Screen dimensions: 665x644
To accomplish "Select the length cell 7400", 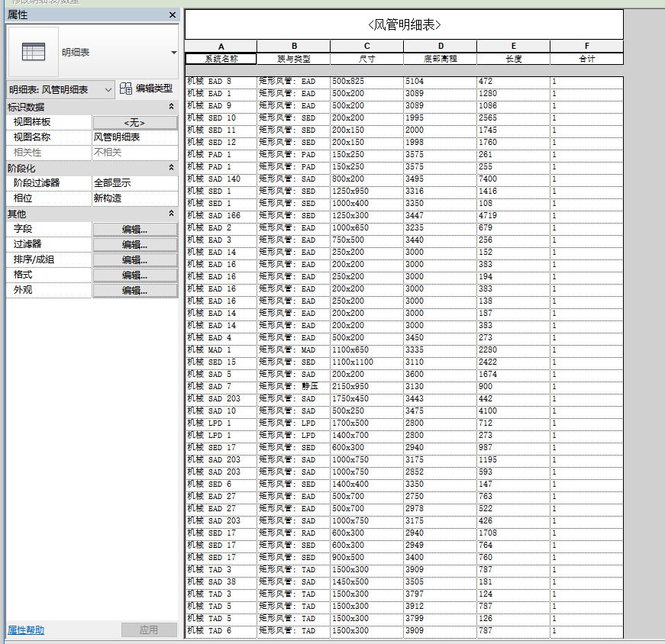I will pos(514,179).
